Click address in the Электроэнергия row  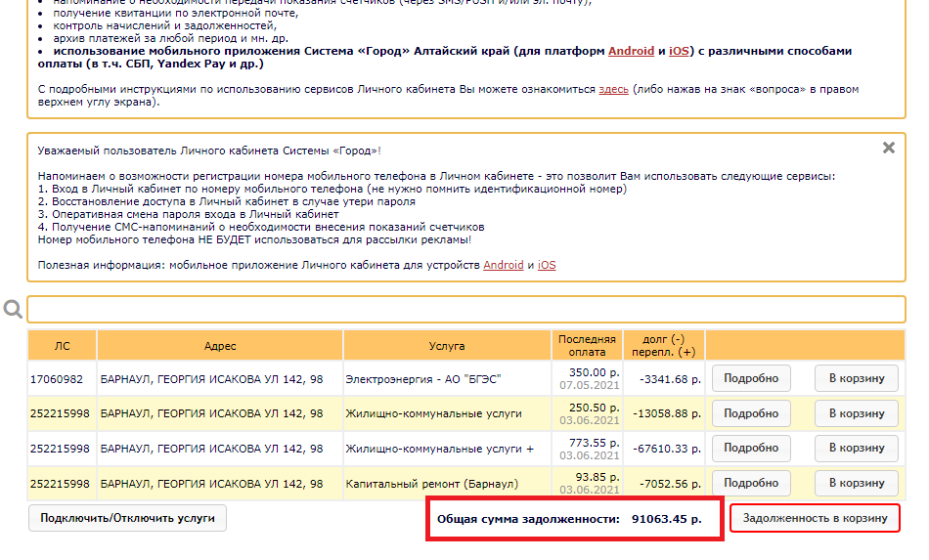pyautogui.click(x=211, y=379)
